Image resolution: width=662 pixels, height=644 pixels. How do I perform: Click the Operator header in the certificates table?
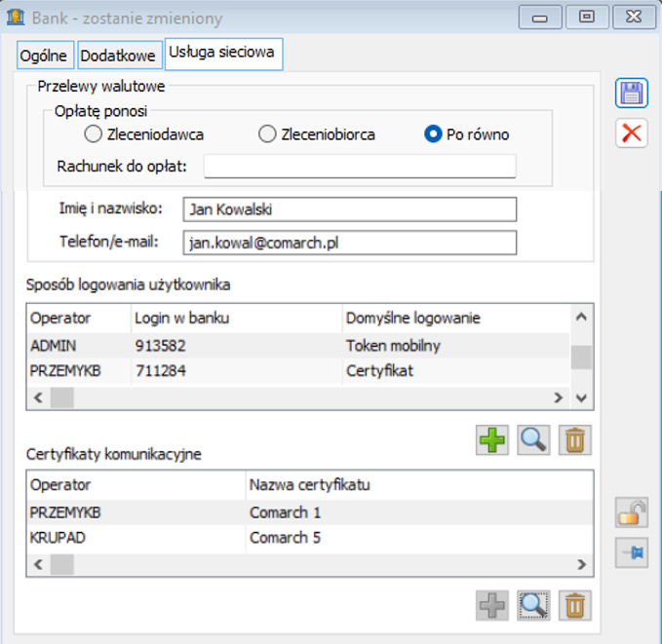(136, 485)
